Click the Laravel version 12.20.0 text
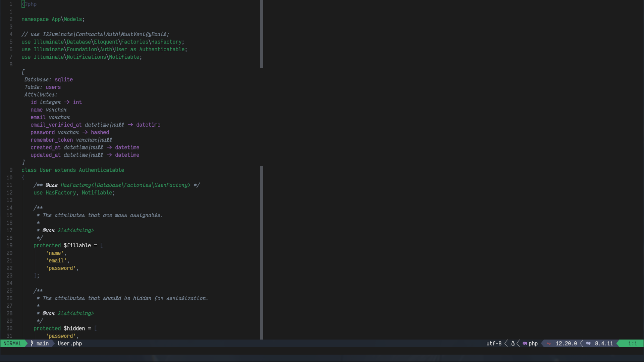Screen dimensions: 644x362 click(566, 344)
